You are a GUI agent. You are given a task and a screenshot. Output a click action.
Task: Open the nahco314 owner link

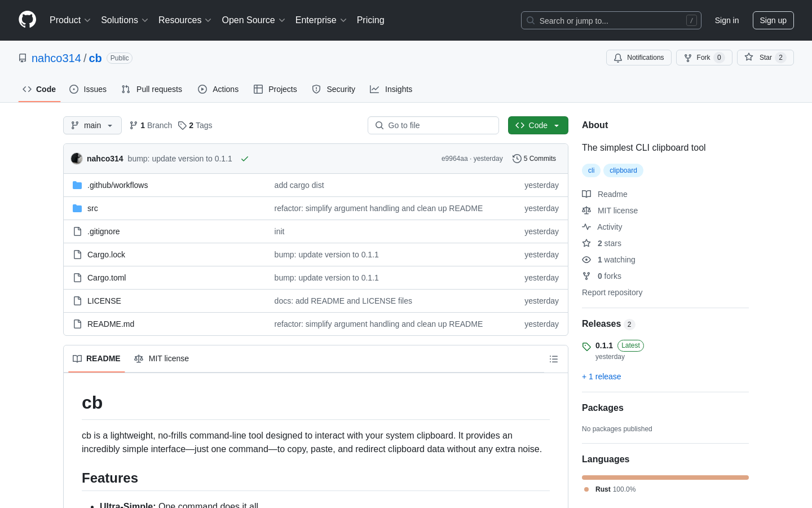coord(56,58)
